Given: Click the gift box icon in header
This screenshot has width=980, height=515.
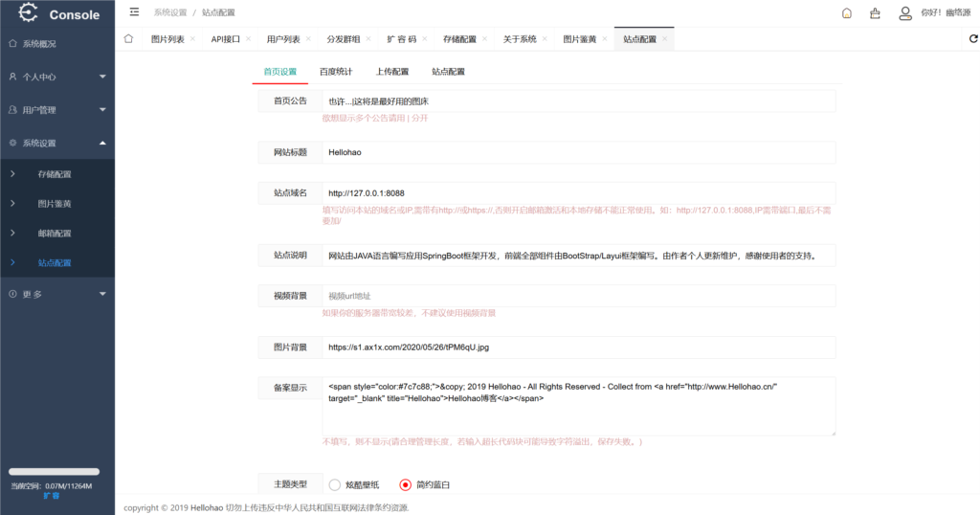Looking at the screenshot, I should click(875, 13).
